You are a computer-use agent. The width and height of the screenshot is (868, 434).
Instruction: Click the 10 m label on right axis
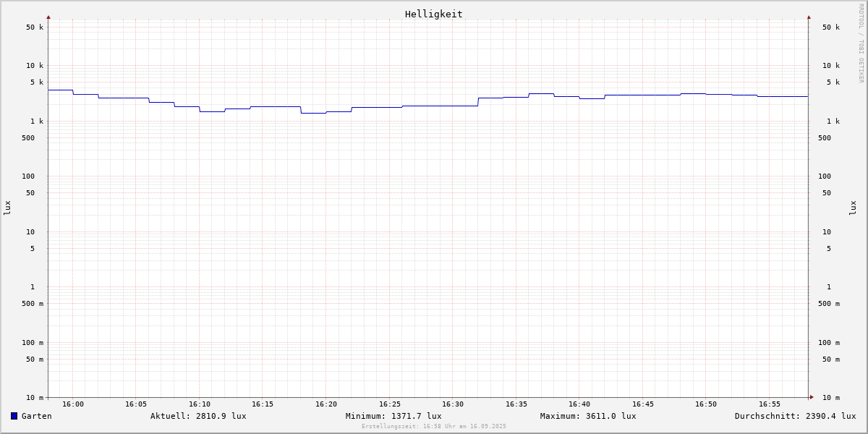coord(830,398)
